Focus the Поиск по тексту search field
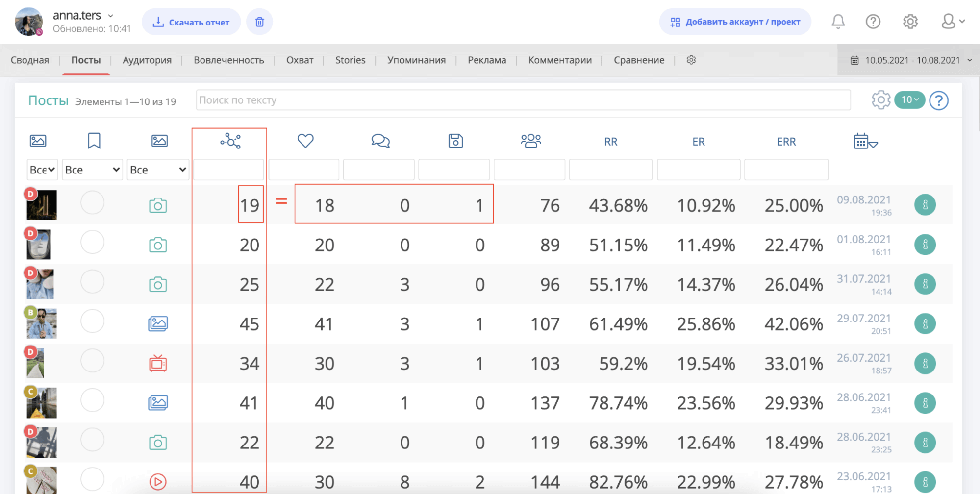The image size is (980, 494). (x=523, y=100)
